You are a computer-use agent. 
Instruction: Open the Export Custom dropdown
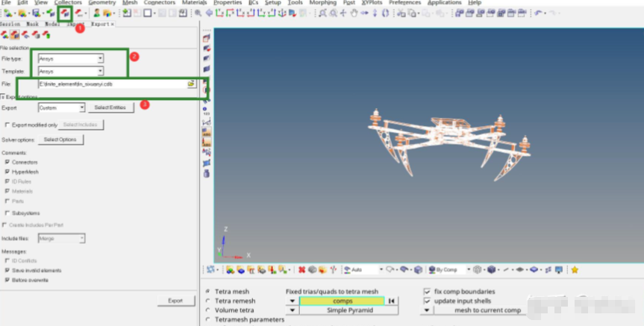point(81,107)
